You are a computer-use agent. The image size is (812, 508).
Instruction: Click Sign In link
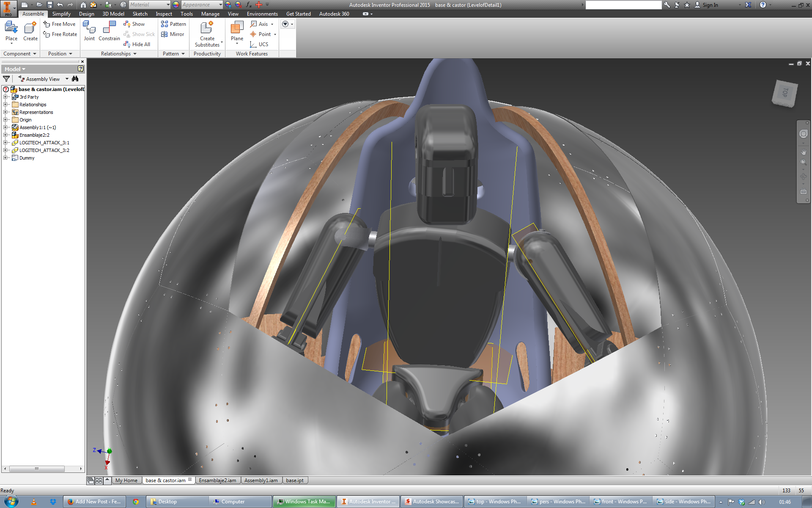pos(710,5)
